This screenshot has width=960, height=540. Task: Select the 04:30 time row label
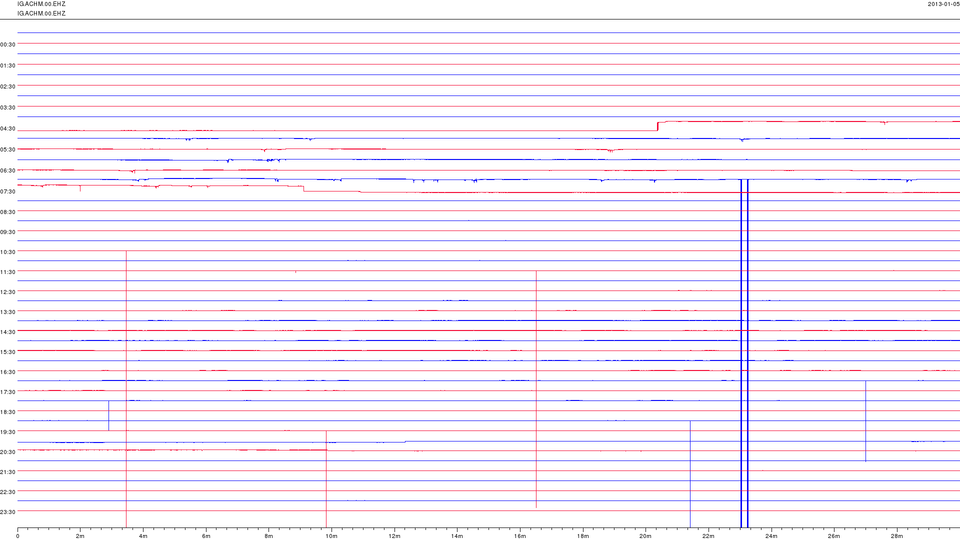click(x=8, y=129)
